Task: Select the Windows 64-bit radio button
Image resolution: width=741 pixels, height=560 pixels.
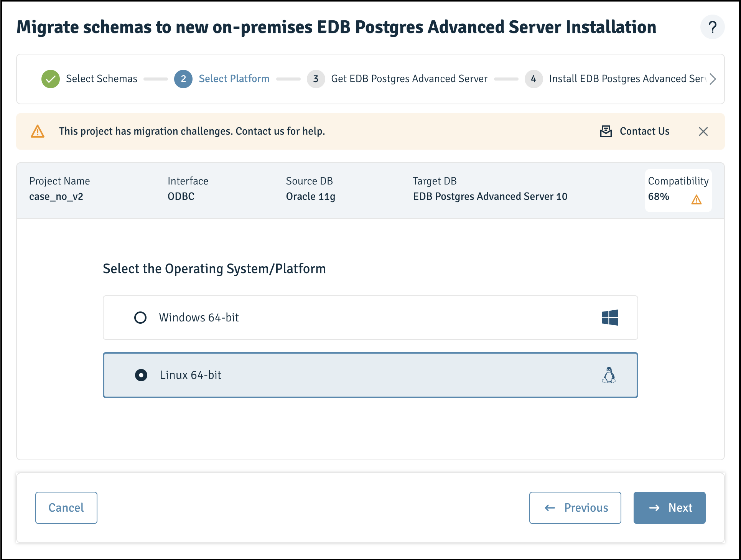Action: click(140, 318)
